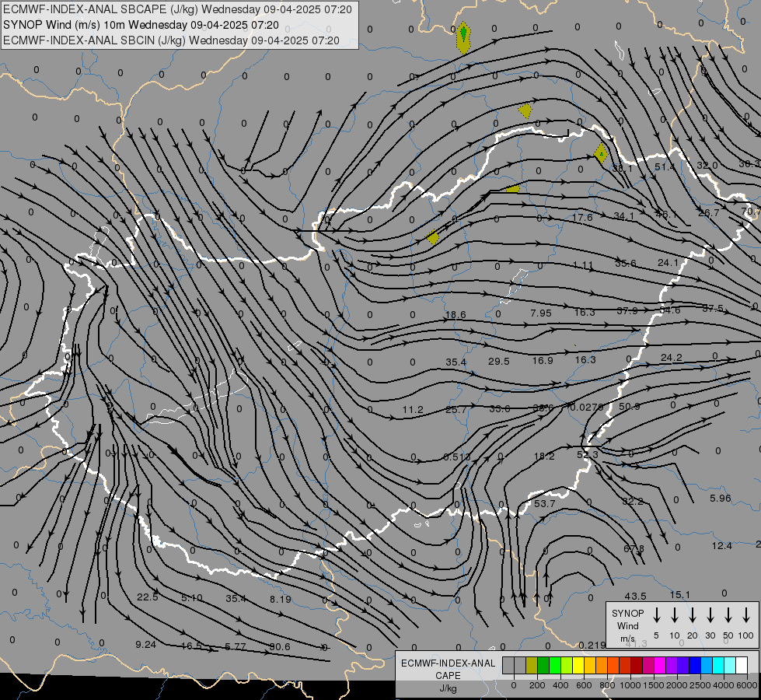Select the bright cyan swatch in the CAPE scale
The height and width of the screenshot is (700, 761).
point(718,666)
